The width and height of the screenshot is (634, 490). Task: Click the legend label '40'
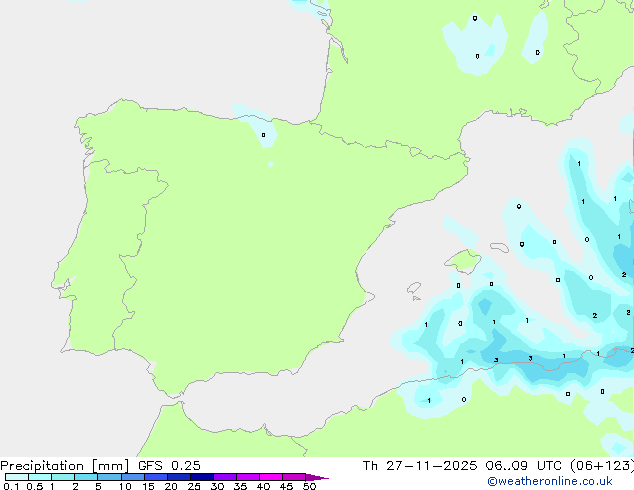(263, 486)
